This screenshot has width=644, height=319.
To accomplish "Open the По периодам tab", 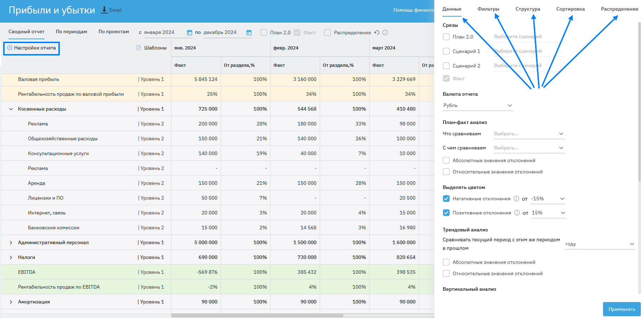I will [x=71, y=32].
